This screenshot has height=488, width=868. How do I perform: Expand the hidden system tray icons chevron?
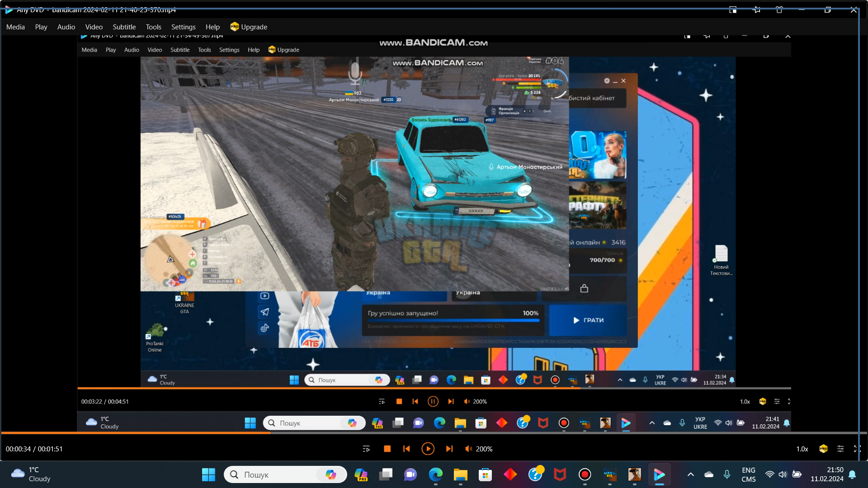(690, 474)
